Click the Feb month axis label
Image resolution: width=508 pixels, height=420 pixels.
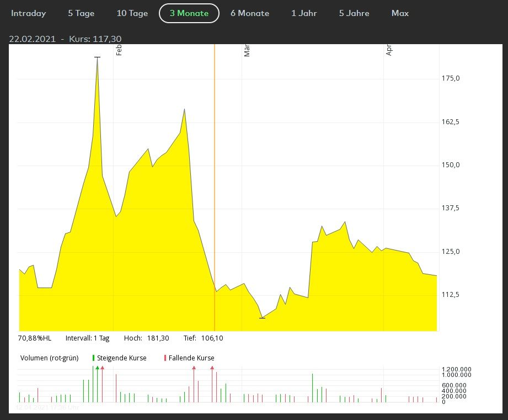tap(118, 50)
